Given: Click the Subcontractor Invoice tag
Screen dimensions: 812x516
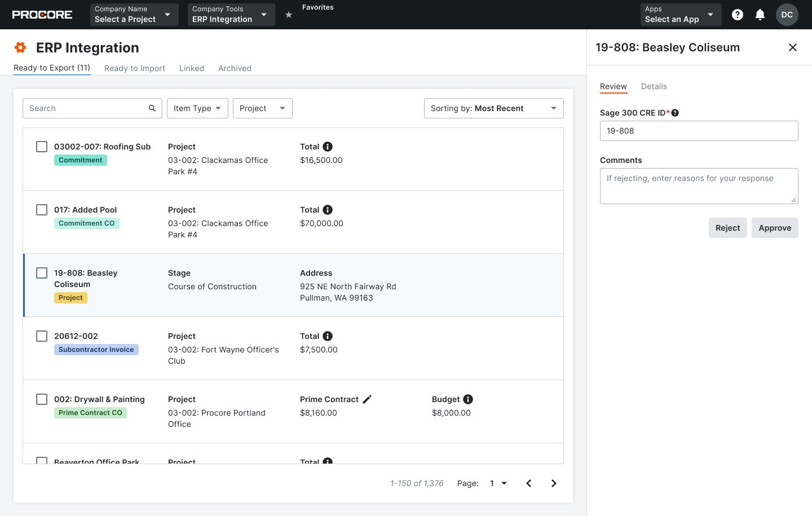Looking at the screenshot, I should coord(96,350).
